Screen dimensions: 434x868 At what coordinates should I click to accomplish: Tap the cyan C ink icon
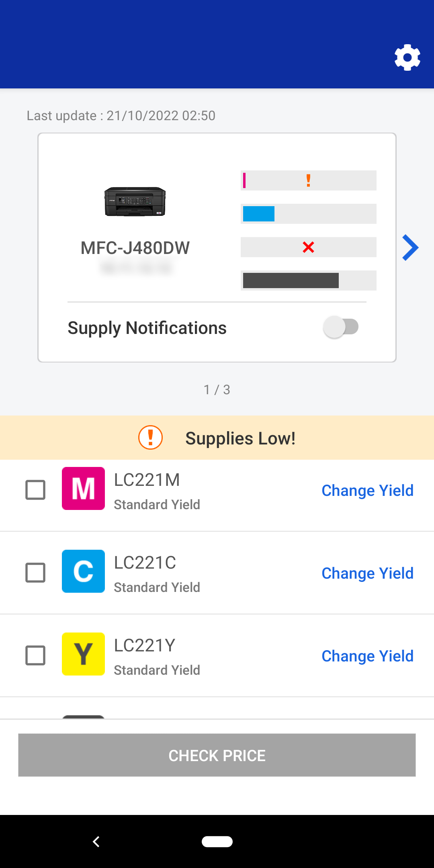pyautogui.click(x=83, y=571)
